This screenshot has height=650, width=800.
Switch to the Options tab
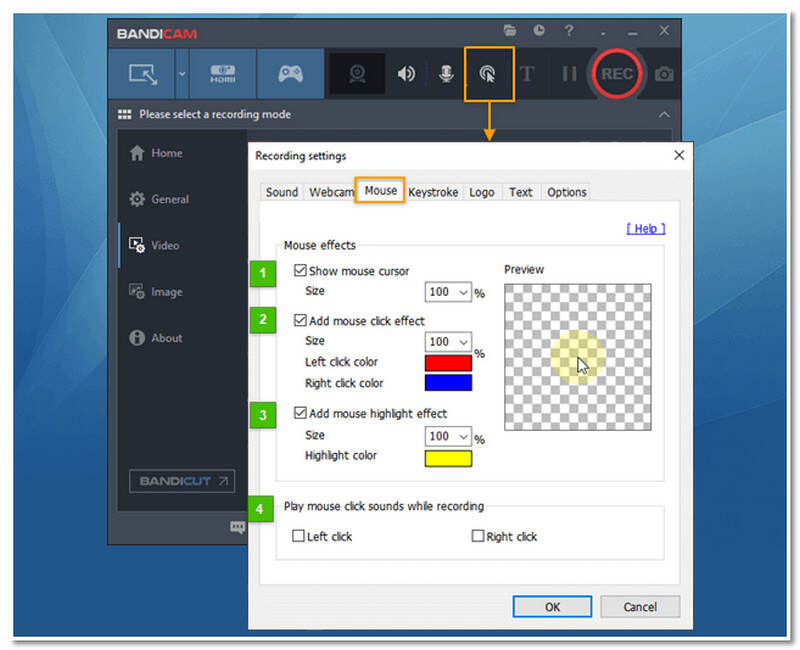point(566,192)
